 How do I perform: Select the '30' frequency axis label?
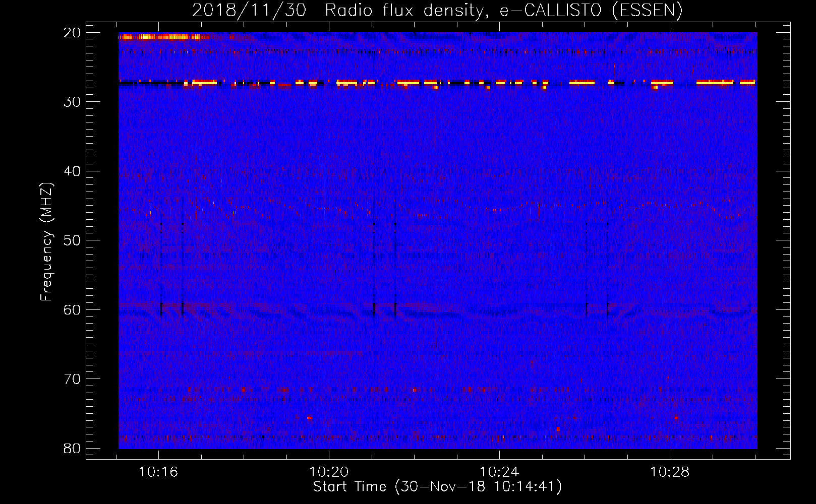(72, 102)
